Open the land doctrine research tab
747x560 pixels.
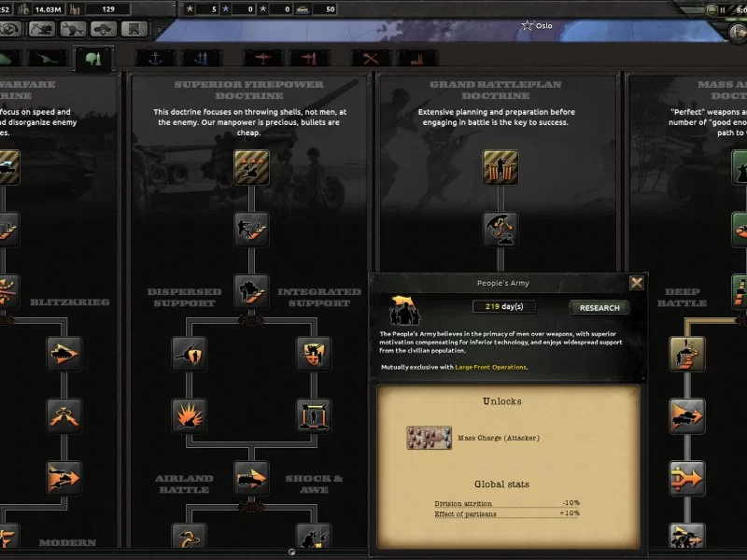point(93,59)
